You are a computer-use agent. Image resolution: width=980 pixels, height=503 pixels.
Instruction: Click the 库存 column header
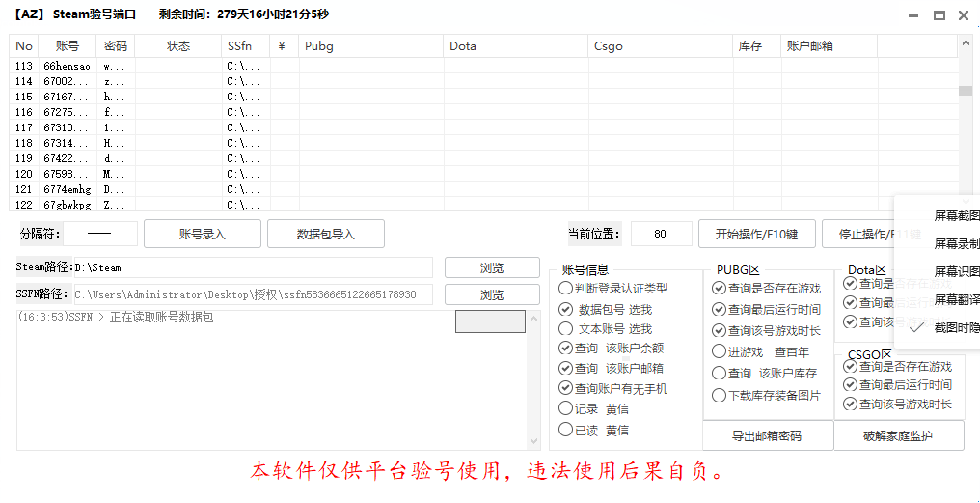757,45
